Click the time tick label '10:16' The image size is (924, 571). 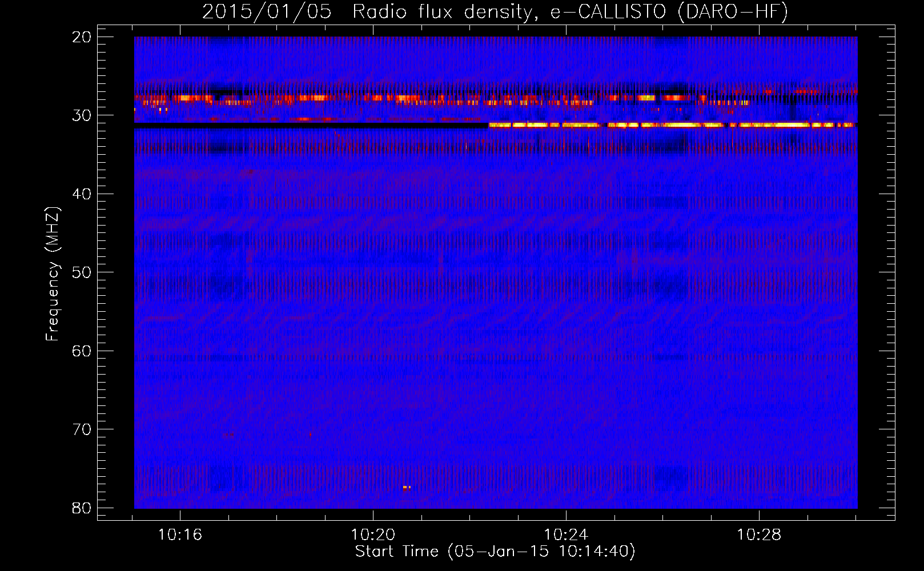180,535
